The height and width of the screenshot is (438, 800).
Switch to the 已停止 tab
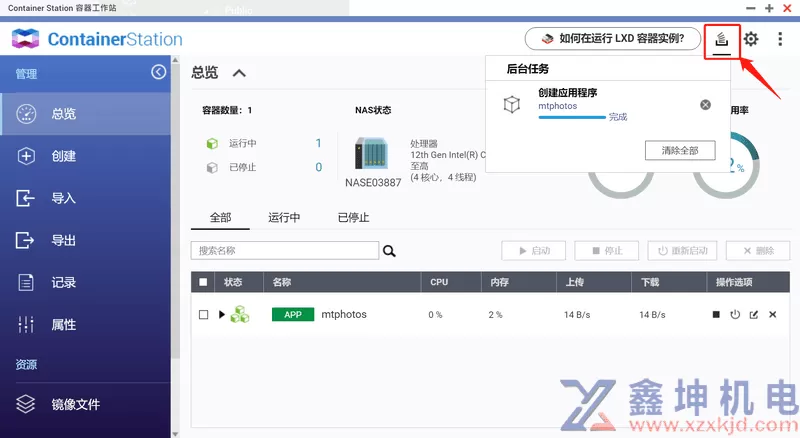coord(353,217)
